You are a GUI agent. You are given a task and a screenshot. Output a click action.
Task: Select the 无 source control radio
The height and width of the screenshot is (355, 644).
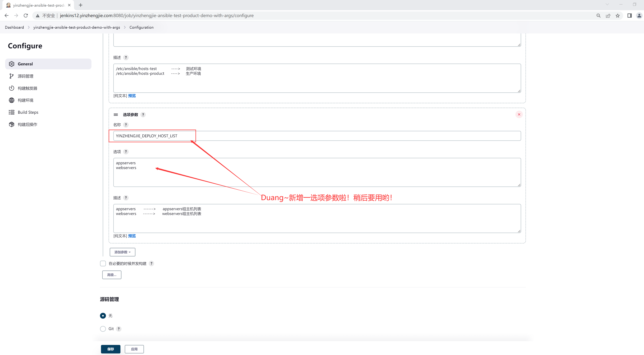coord(103,316)
